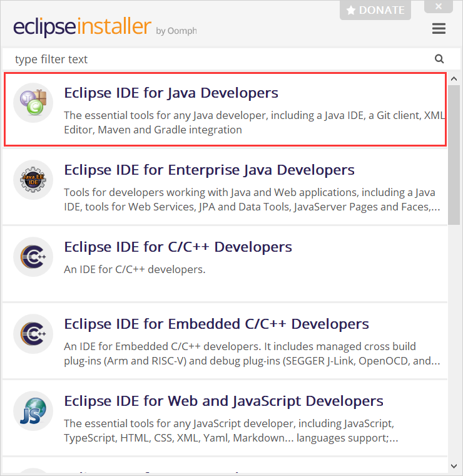Click the vertical scrollbar thumb

tap(454, 155)
